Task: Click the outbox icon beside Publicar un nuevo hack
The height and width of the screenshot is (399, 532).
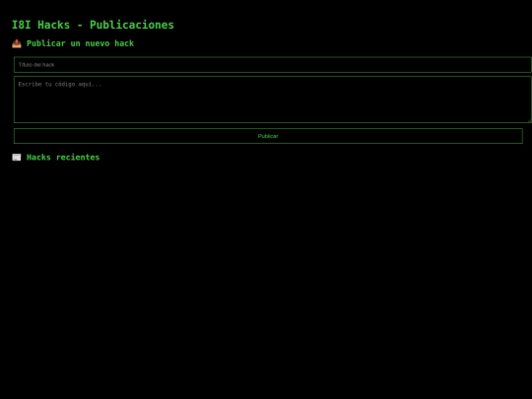Action: coord(17,43)
